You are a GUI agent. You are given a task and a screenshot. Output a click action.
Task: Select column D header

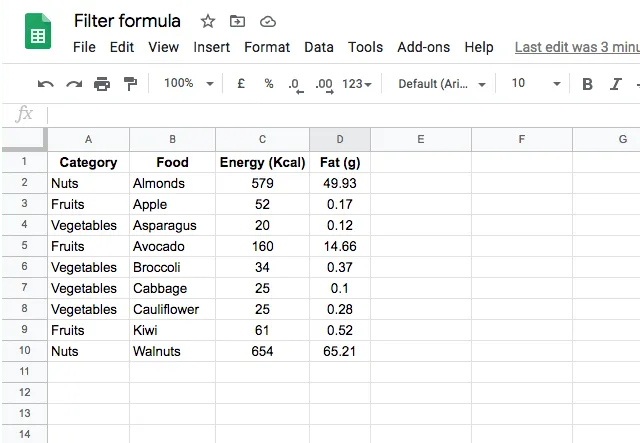340,140
